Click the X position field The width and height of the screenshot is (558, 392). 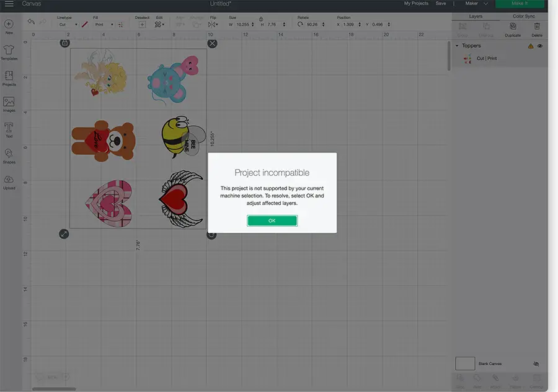(350, 25)
